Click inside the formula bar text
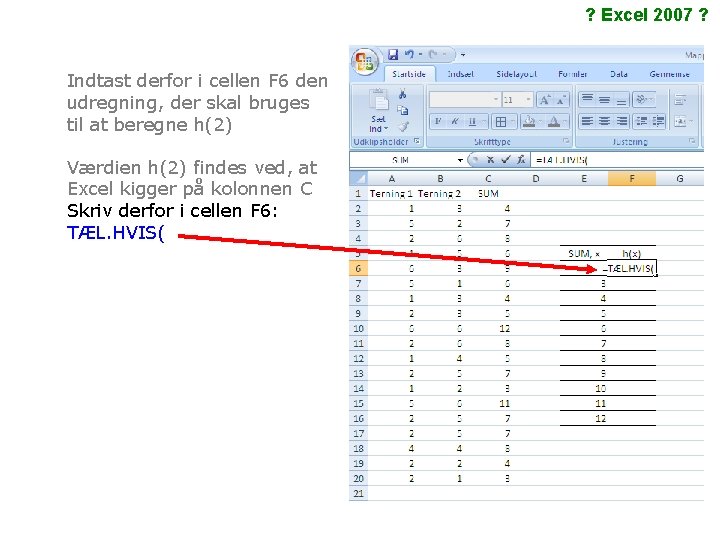 pos(562,160)
